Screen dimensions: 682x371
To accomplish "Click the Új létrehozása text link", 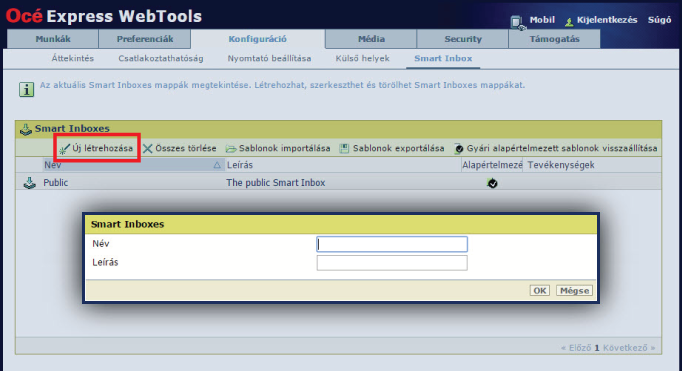I will 103,148.
